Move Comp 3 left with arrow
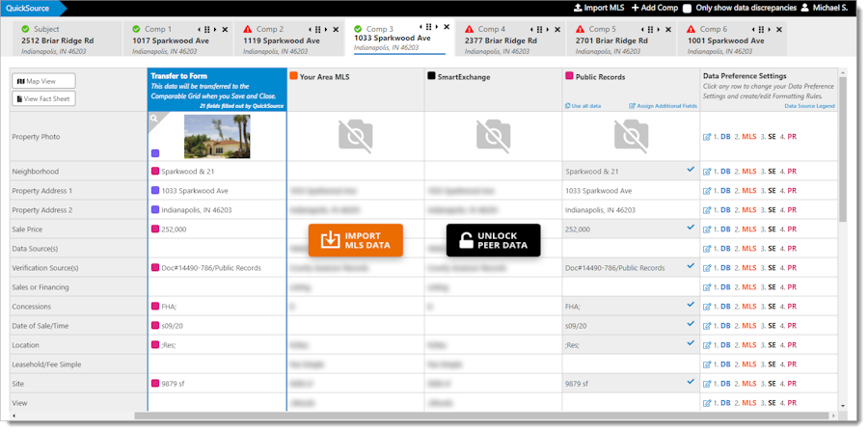This screenshot has height=432, width=868. click(420, 27)
